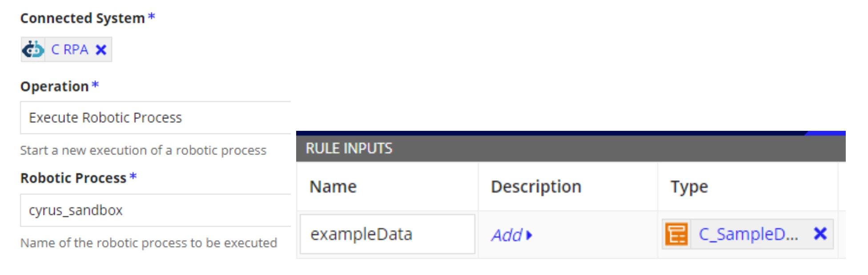This screenshot has height=275, width=868.
Task: Expand the arrow next to Add
Action: (x=529, y=235)
